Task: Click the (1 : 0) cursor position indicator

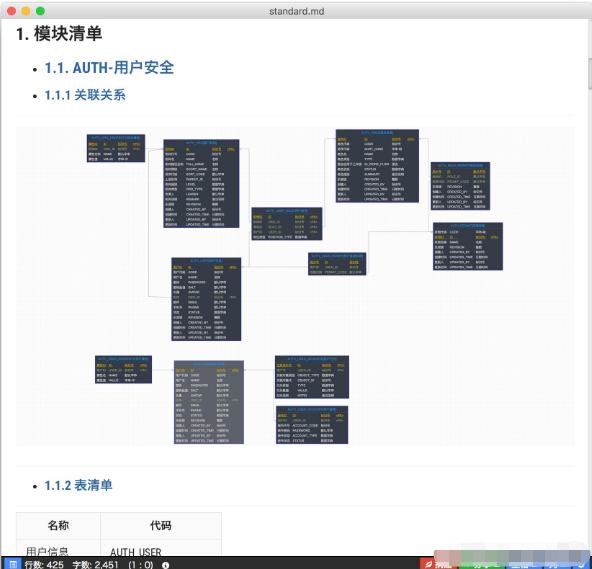Action: pyautogui.click(x=141, y=564)
